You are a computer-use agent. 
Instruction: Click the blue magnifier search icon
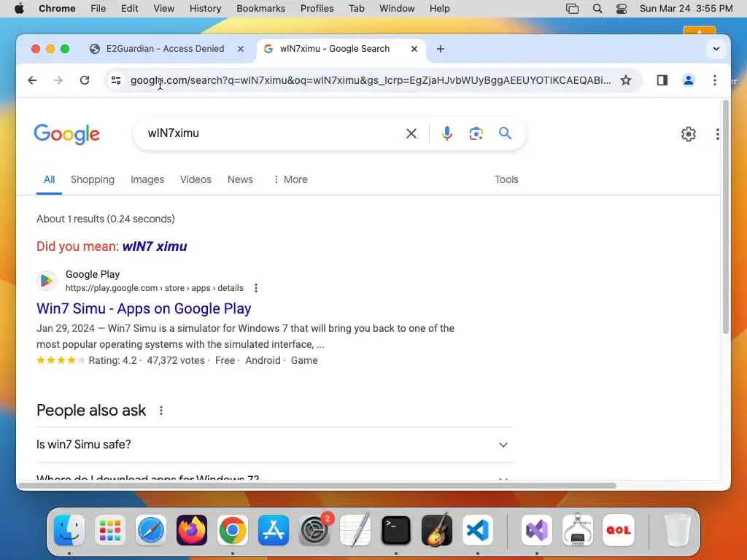tap(505, 133)
